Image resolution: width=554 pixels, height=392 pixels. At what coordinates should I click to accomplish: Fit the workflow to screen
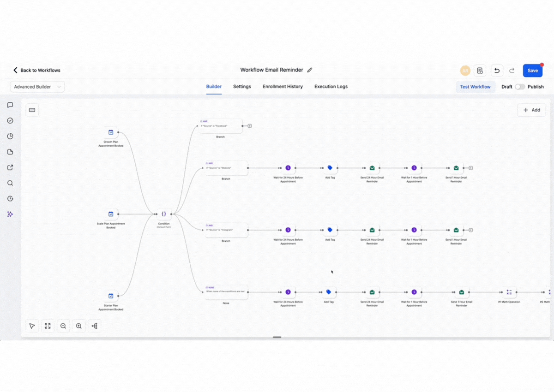(48, 326)
